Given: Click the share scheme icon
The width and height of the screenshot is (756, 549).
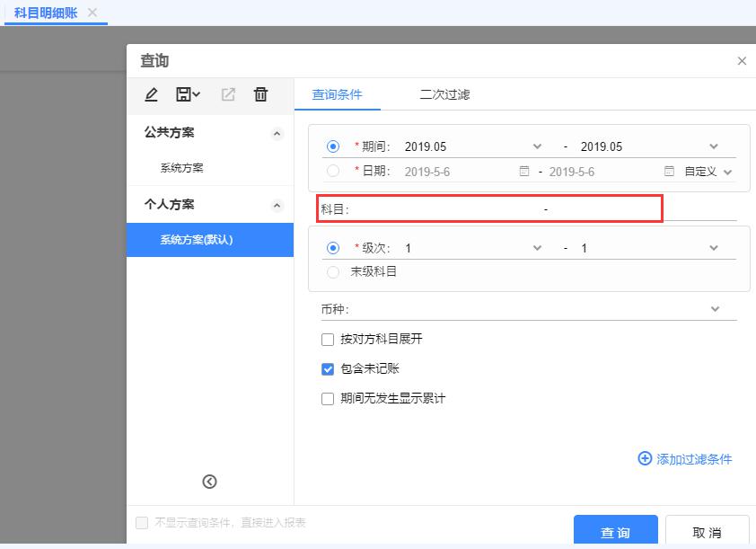Looking at the screenshot, I should pos(228,94).
